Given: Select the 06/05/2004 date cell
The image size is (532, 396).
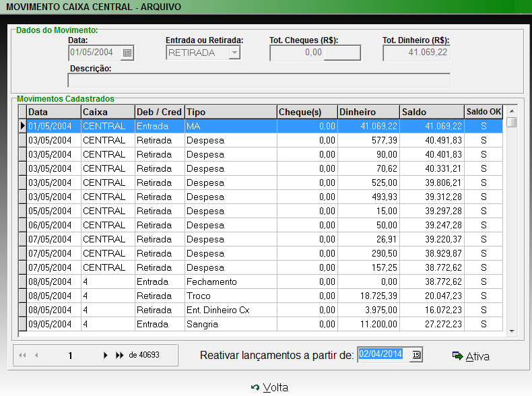Looking at the screenshot, I should 54,225.
